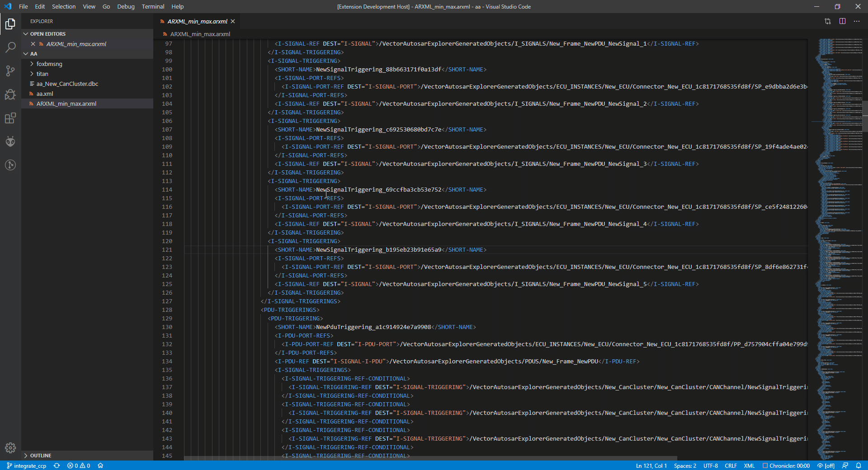Open the Source Control view
868x470 pixels.
[10, 71]
